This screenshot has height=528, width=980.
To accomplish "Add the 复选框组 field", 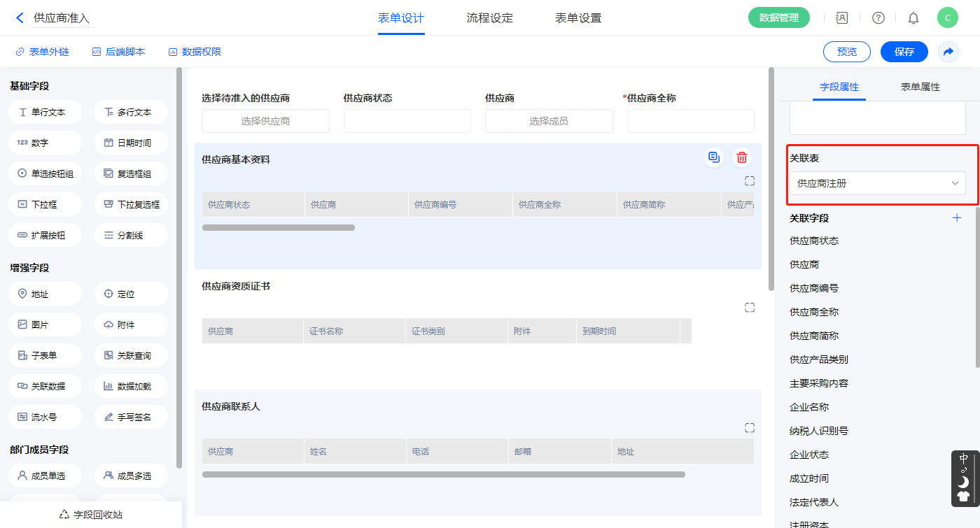I will click(131, 173).
